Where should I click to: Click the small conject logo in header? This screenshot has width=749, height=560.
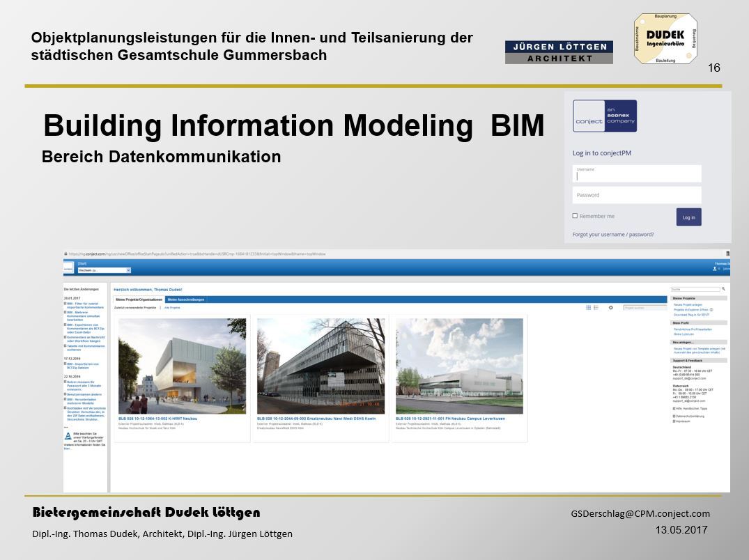coord(68,267)
